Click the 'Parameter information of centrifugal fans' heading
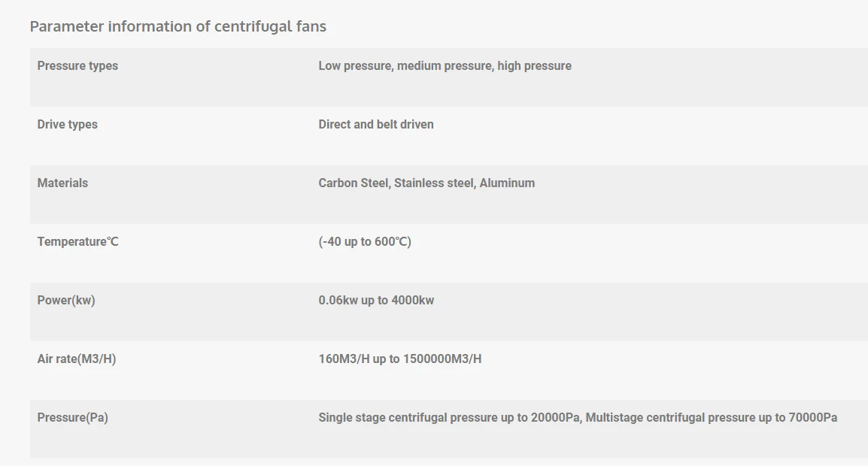The width and height of the screenshot is (868, 466). pos(178,26)
